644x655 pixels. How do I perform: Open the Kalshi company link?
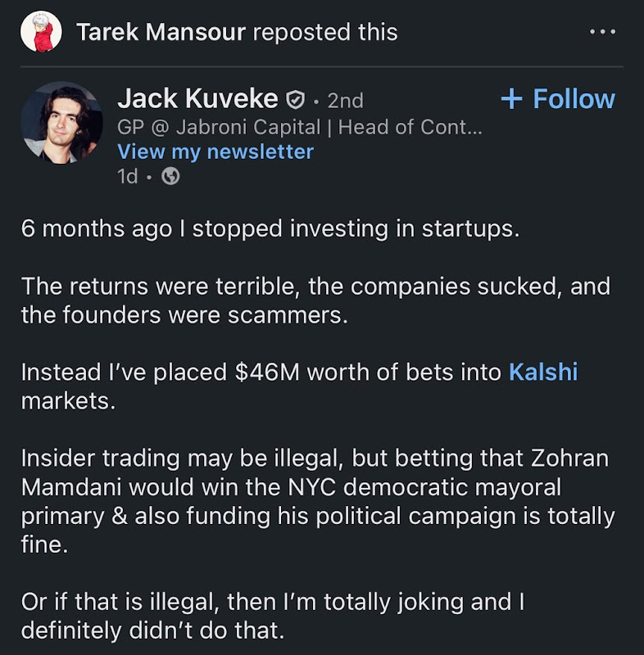pos(543,372)
